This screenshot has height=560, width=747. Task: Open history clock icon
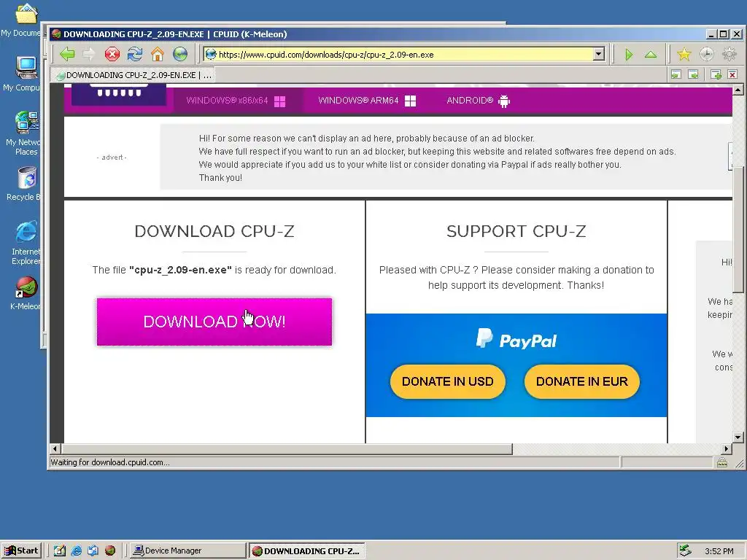tap(706, 54)
